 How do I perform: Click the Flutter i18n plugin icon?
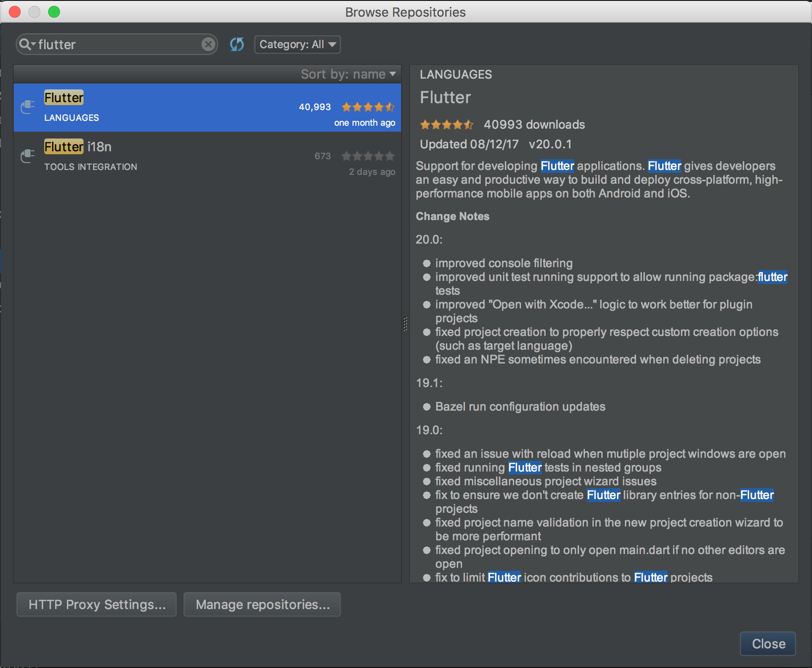pyautogui.click(x=28, y=156)
